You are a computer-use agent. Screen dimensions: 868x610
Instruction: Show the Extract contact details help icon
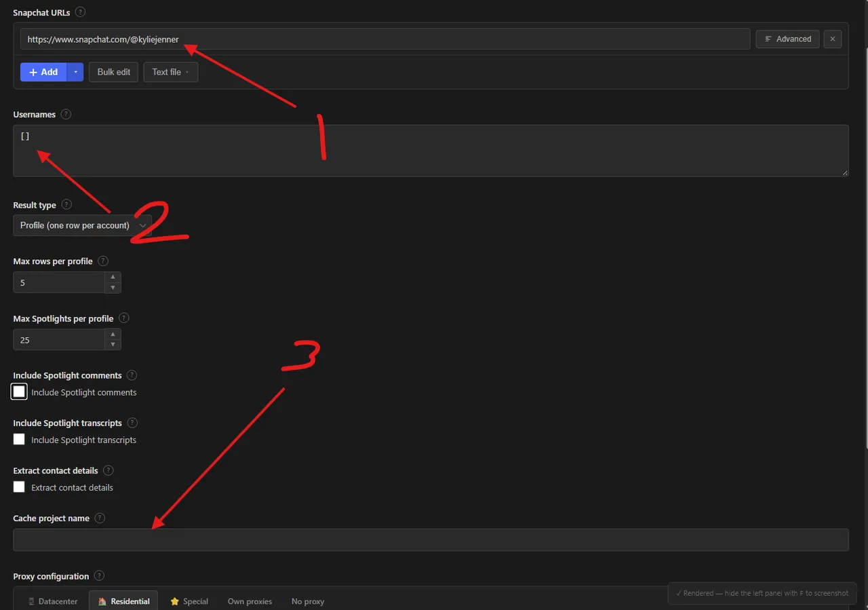tap(108, 470)
